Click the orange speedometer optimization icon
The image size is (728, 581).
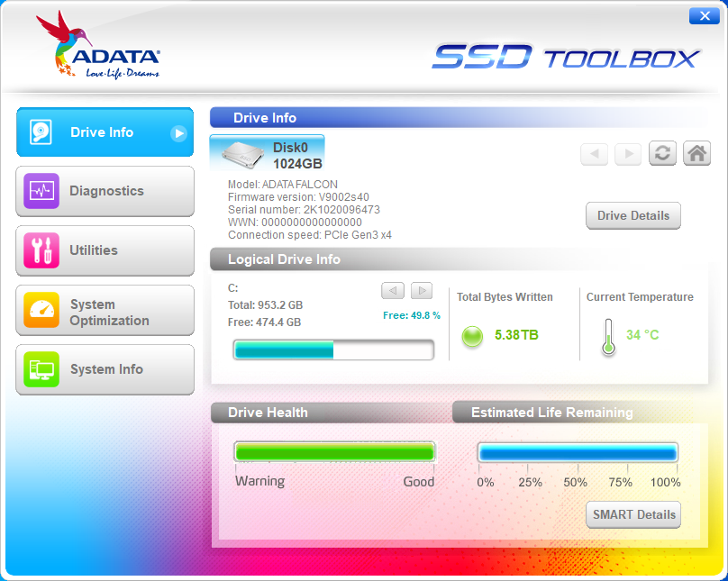(41, 310)
